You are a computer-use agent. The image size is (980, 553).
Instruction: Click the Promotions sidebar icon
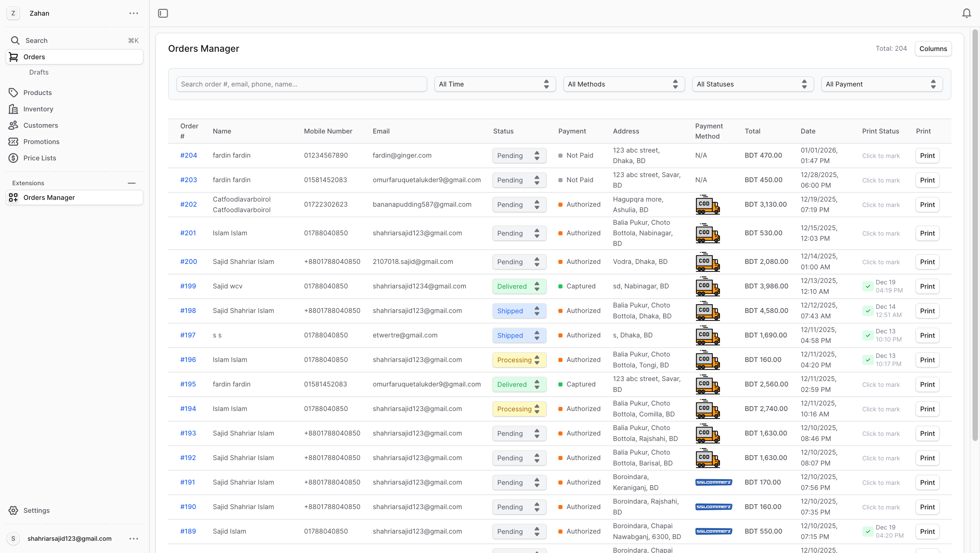[13, 142]
